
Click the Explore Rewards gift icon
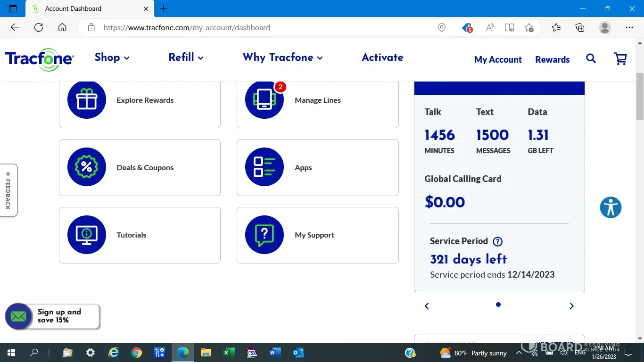click(x=87, y=100)
